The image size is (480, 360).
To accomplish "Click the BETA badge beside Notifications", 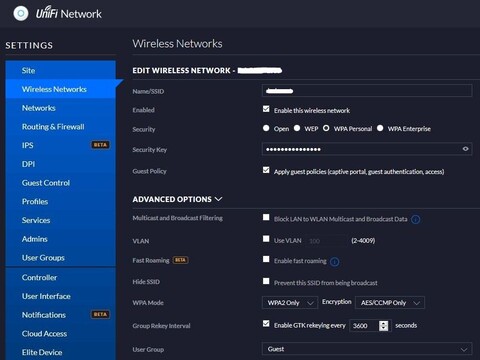I will pyautogui.click(x=100, y=314).
